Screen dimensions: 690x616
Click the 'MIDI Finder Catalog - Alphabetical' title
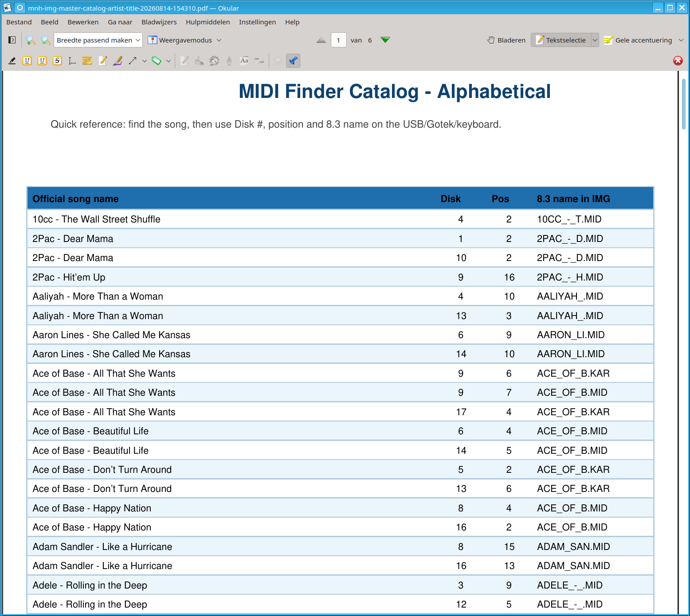click(395, 92)
